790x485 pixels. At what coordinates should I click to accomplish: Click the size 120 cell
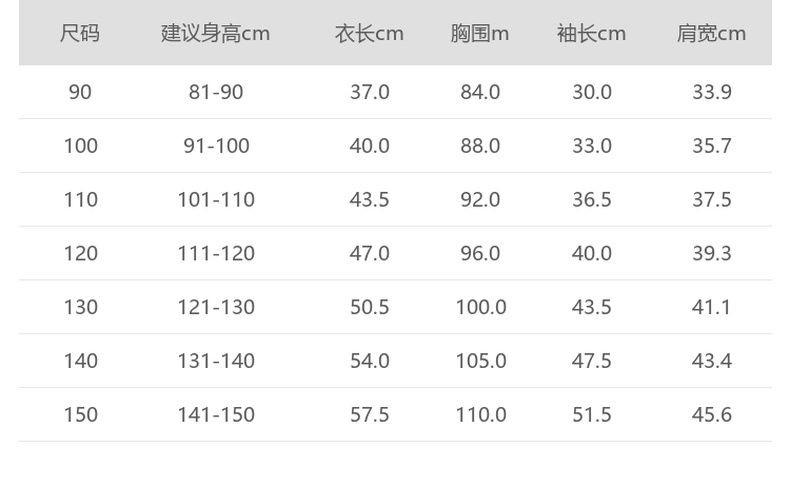tap(80, 254)
